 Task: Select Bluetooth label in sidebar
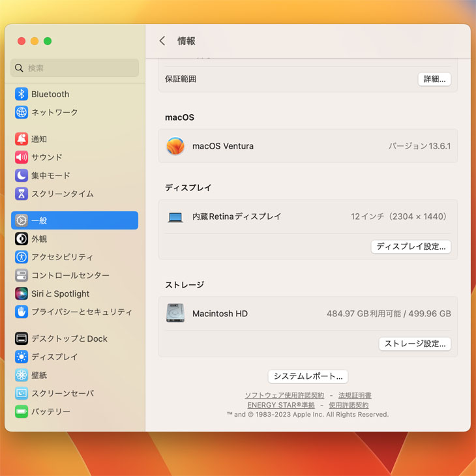coord(50,95)
